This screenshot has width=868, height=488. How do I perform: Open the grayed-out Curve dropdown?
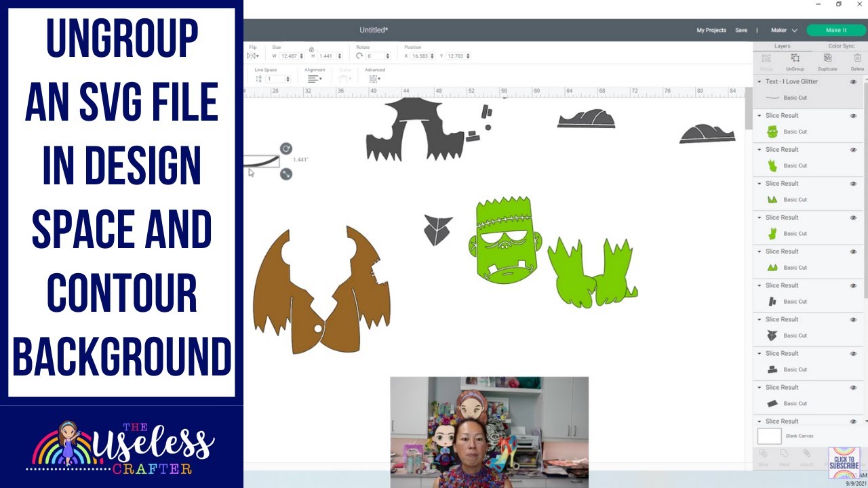345,79
